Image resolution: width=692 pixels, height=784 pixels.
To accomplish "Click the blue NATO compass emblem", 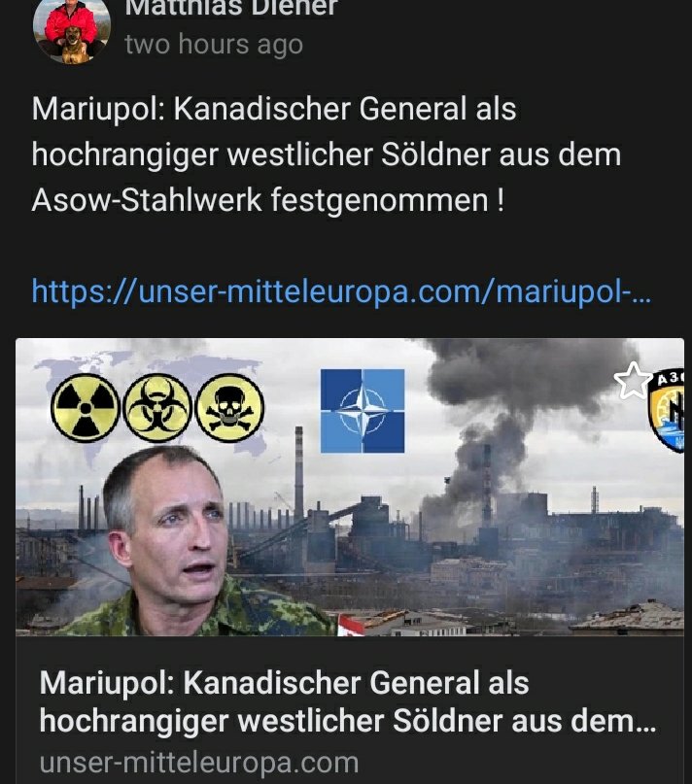I will (363, 411).
